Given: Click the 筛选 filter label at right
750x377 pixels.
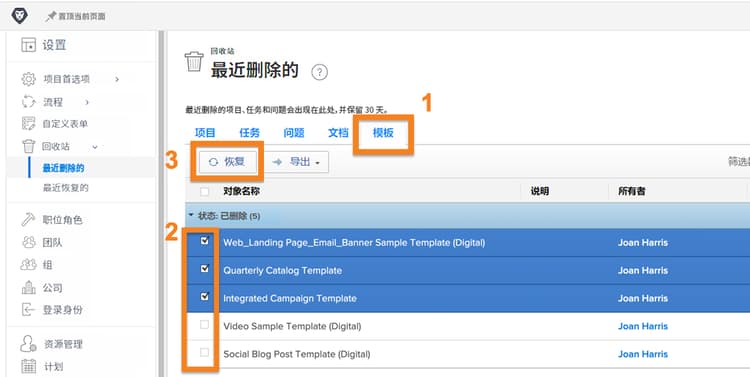Looking at the screenshot, I should point(739,162).
